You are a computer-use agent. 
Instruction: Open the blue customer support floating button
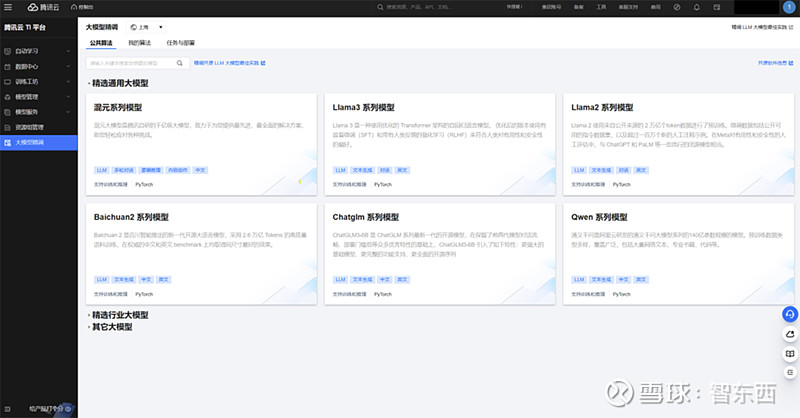click(789, 314)
